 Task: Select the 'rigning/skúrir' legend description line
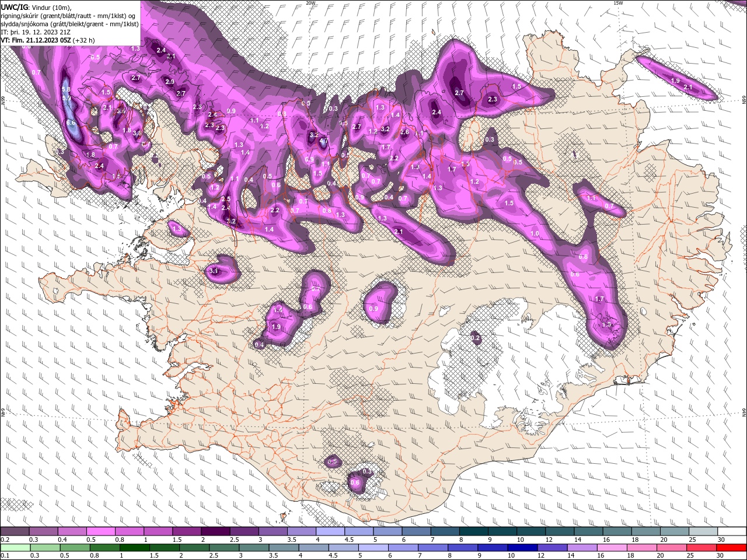click(x=68, y=15)
